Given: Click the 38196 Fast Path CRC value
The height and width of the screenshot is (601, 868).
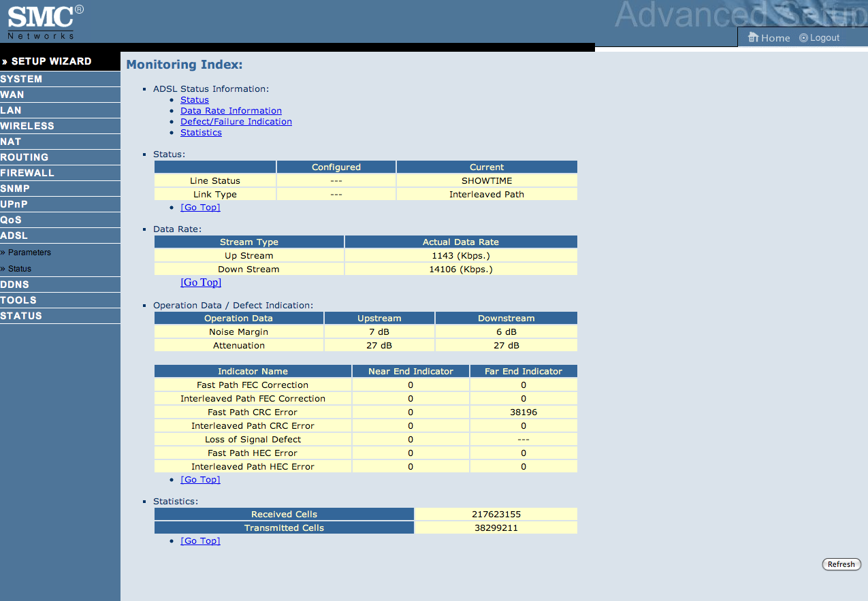Looking at the screenshot, I should 524,412.
